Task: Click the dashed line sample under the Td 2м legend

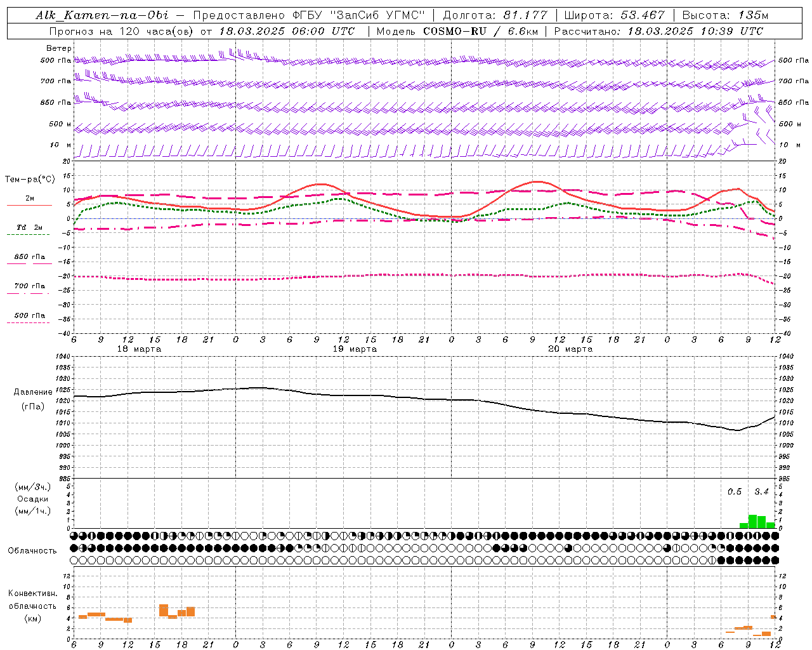Action: [29, 235]
